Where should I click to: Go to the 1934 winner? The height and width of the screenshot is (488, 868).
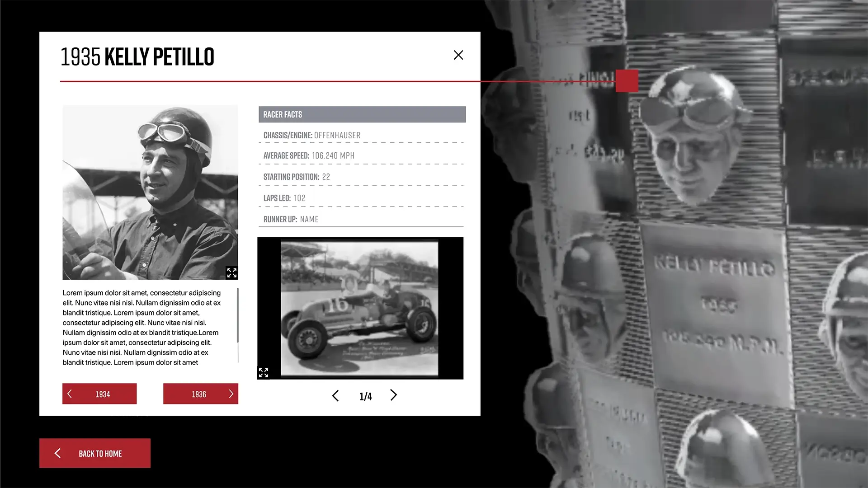click(x=102, y=394)
